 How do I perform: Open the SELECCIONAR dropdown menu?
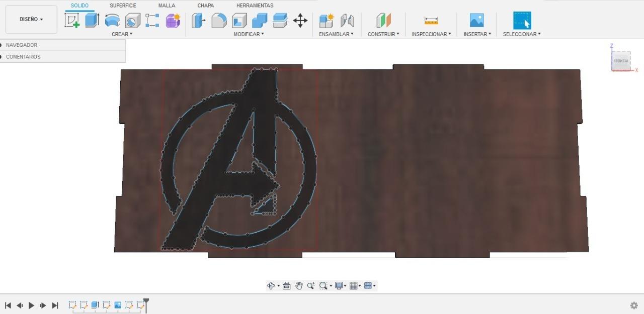click(522, 34)
